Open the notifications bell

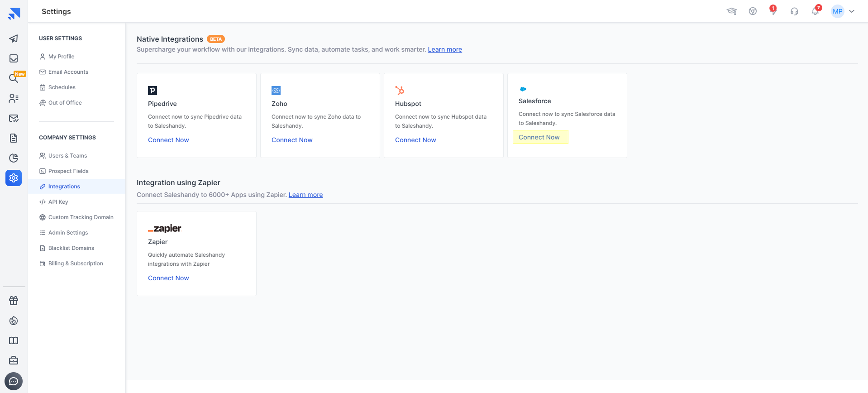pos(816,11)
